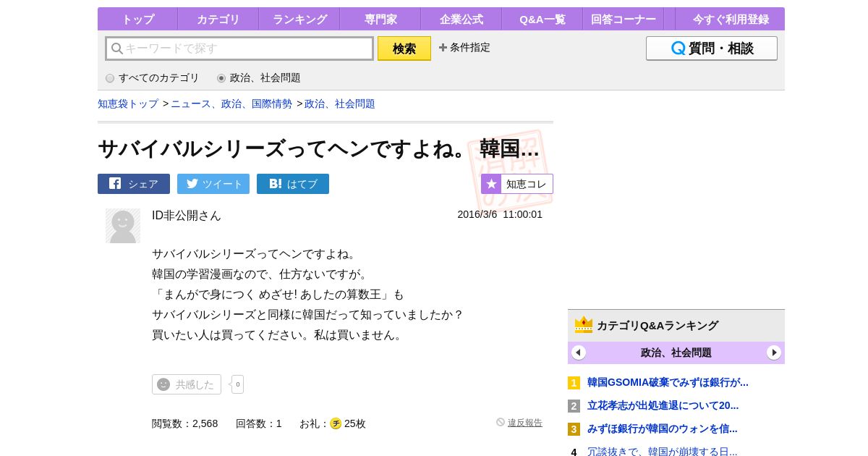
Task: Add question to 知恵コレ
Action: (x=517, y=184)
